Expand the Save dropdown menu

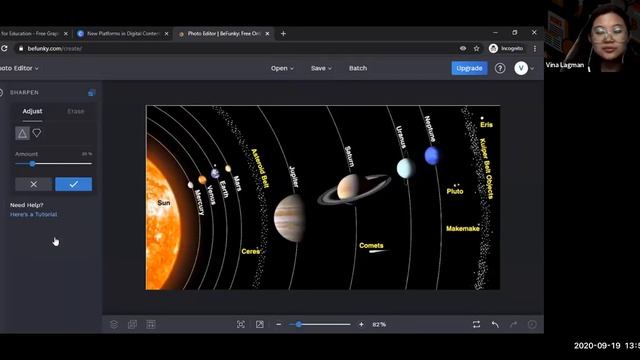click(321, 68)
